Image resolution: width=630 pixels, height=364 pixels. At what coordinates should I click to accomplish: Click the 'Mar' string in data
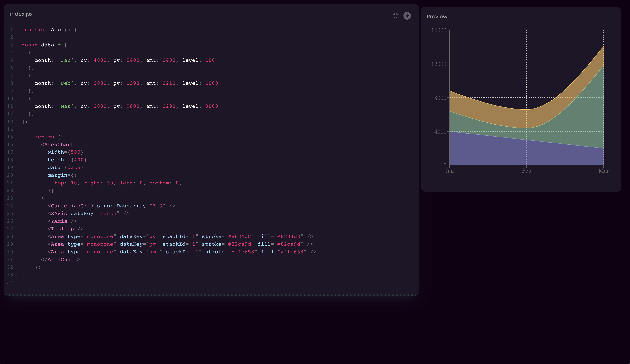66,106
